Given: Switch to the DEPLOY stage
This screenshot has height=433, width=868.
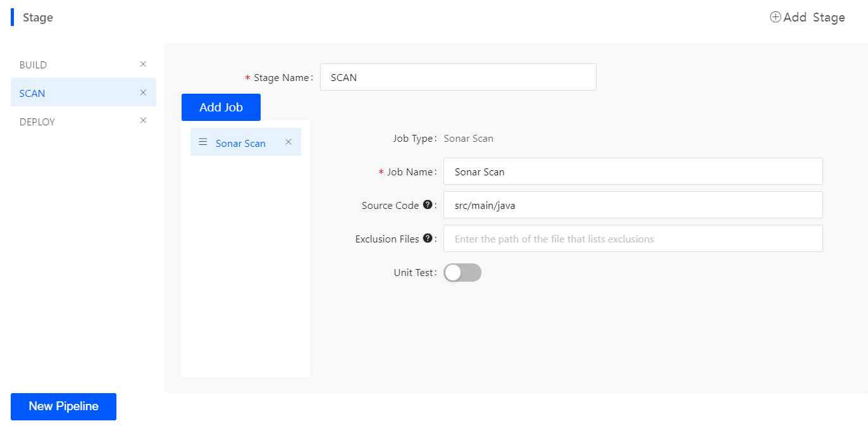Looking at the screenshot, I should tap(37, 122).
